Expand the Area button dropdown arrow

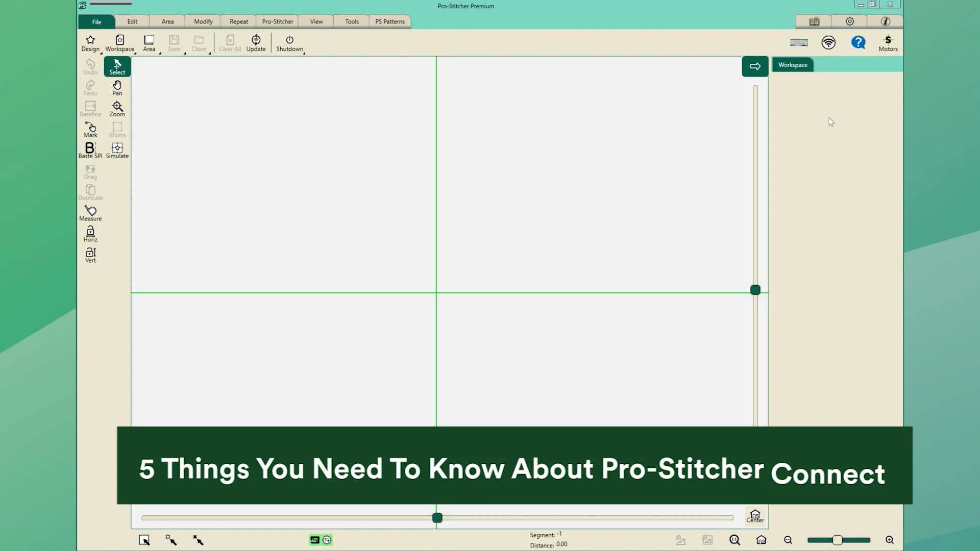(160, 53)
